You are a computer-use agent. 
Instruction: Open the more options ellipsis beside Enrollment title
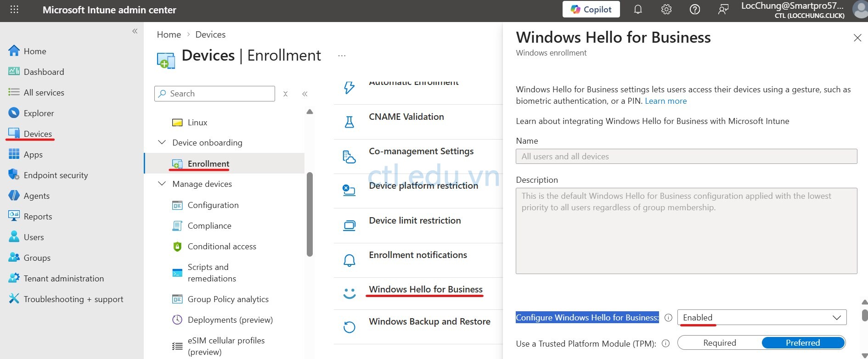pos(342,56)
